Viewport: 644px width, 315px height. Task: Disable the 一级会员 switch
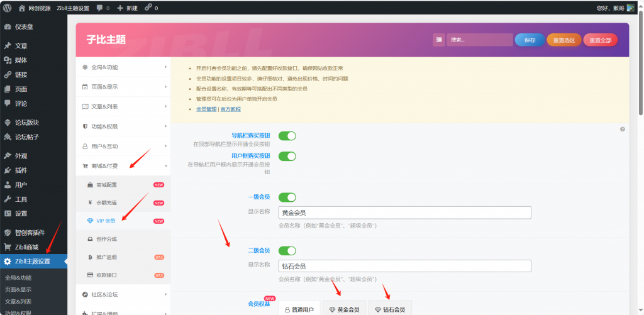coord(287,197)
